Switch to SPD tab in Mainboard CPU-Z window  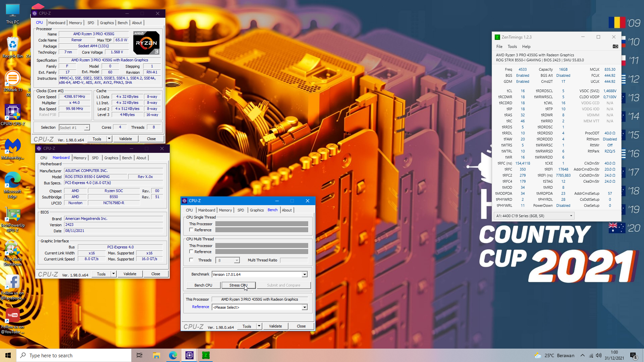coord(95,158)
